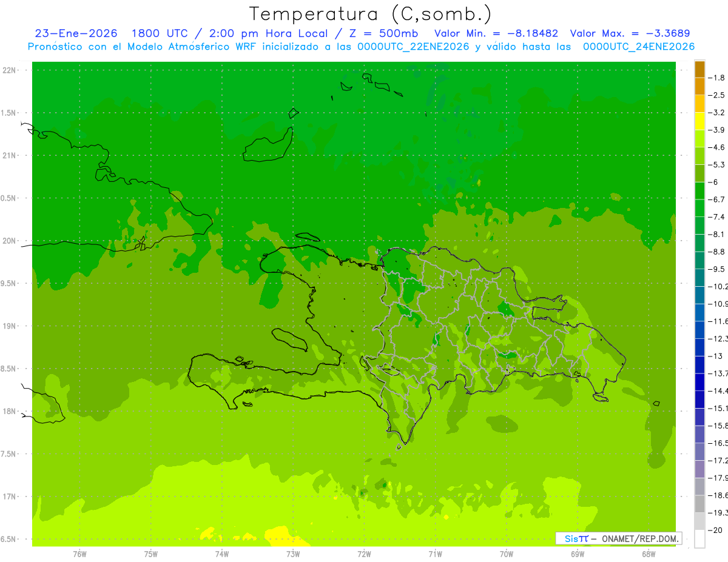This screenshot has height=562, width=728.
Task: Click the orange swatch between -1.8 and -2.5
Action: (699, 87)
